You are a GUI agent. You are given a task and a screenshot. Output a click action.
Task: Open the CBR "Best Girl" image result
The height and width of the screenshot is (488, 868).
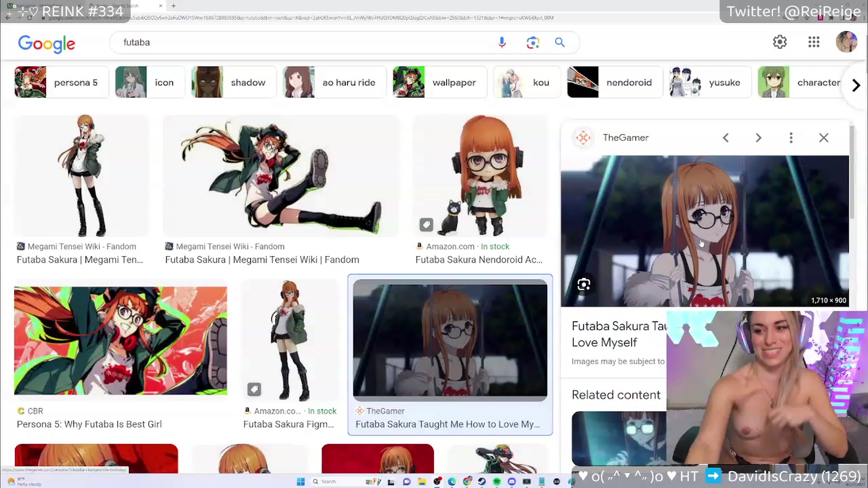point(121,340)
